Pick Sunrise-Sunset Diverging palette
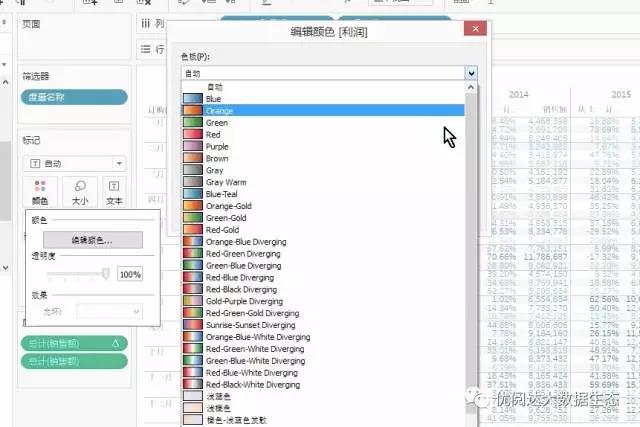Screen dimensions: 640x427 323,325
